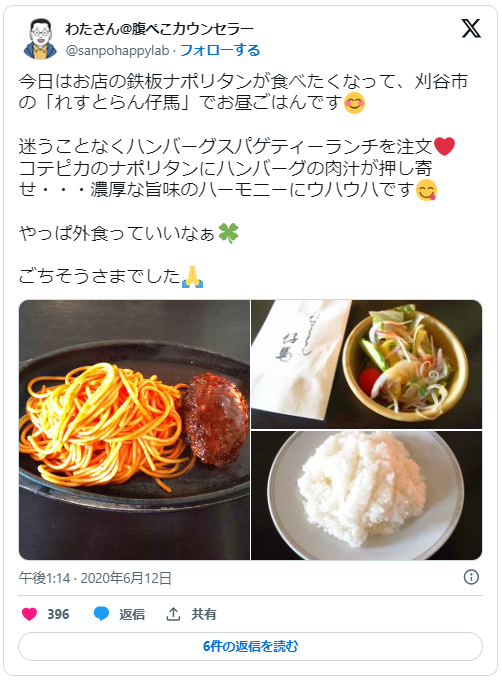This screenshot has width=502, height=680.
Task: Click フォローする to follow the author
Action: pyautogui.click(x=220, y=50)
